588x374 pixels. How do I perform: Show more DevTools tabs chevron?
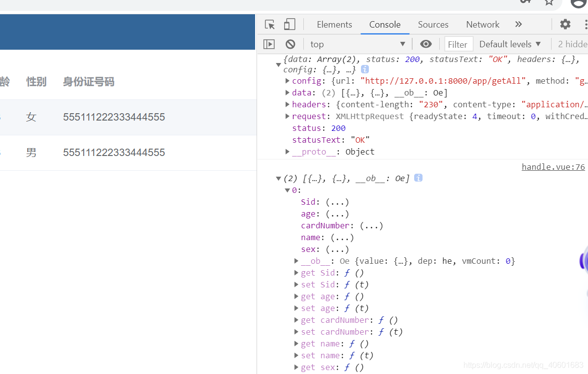[x=518, y=24]
